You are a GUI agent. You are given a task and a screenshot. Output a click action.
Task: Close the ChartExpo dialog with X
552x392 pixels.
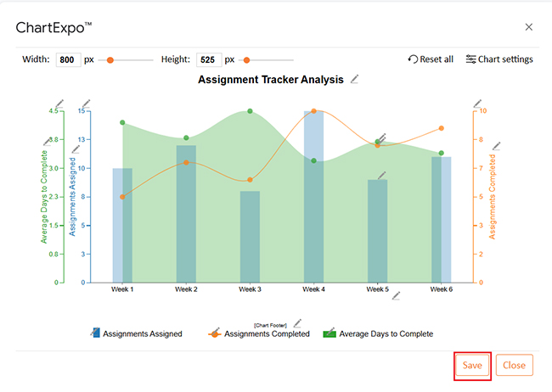(x=529, y=27)
